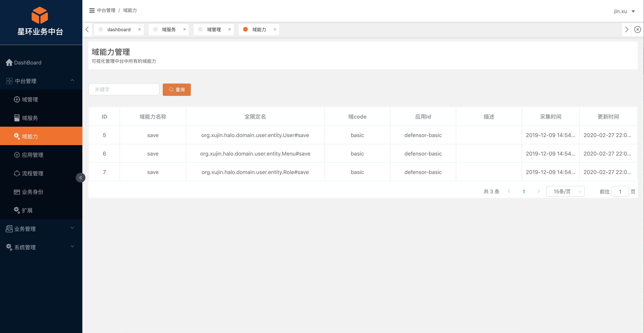Click the 域能力 gear icon
This screenshot has width=644, height=333.
17,136
